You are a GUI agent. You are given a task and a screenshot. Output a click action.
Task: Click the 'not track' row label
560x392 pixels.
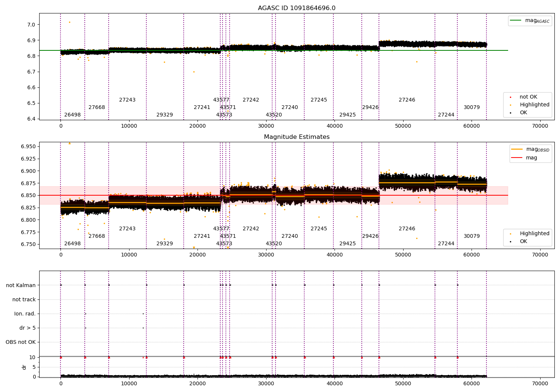click(x=24, y=300)
